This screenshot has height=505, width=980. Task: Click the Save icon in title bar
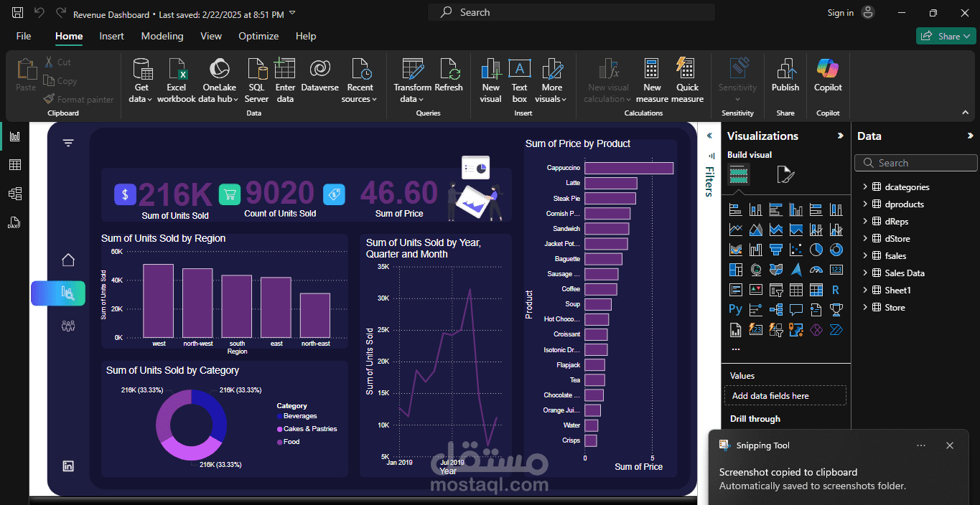[x=18, y=13]
